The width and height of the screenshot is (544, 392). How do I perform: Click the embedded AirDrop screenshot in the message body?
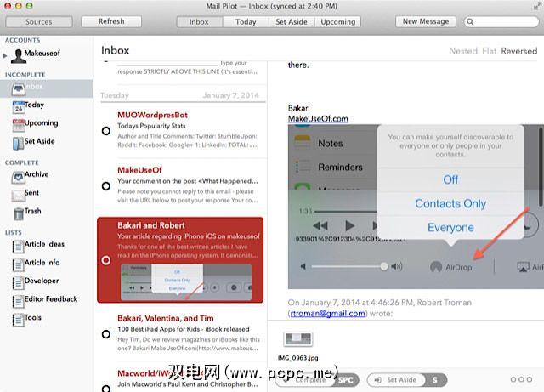[x=416, y=207]
